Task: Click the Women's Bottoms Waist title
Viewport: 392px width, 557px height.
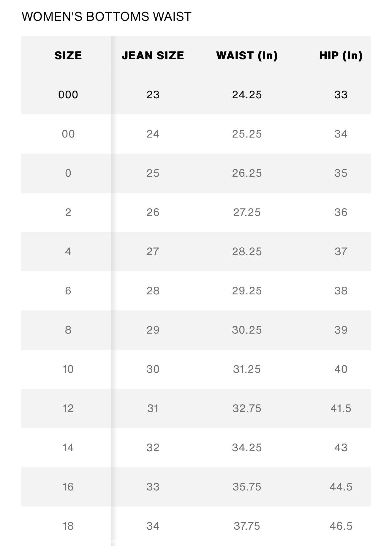Action: click(x=107, y=17)
